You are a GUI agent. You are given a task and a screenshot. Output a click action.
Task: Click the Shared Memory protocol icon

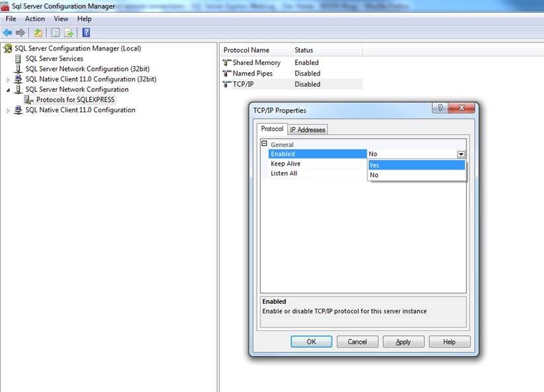(x=226, y=63)
